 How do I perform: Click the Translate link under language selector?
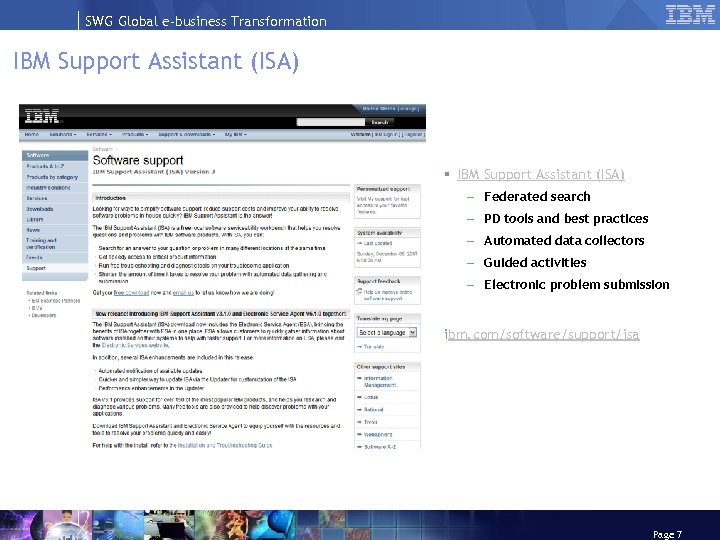point(373,347)
